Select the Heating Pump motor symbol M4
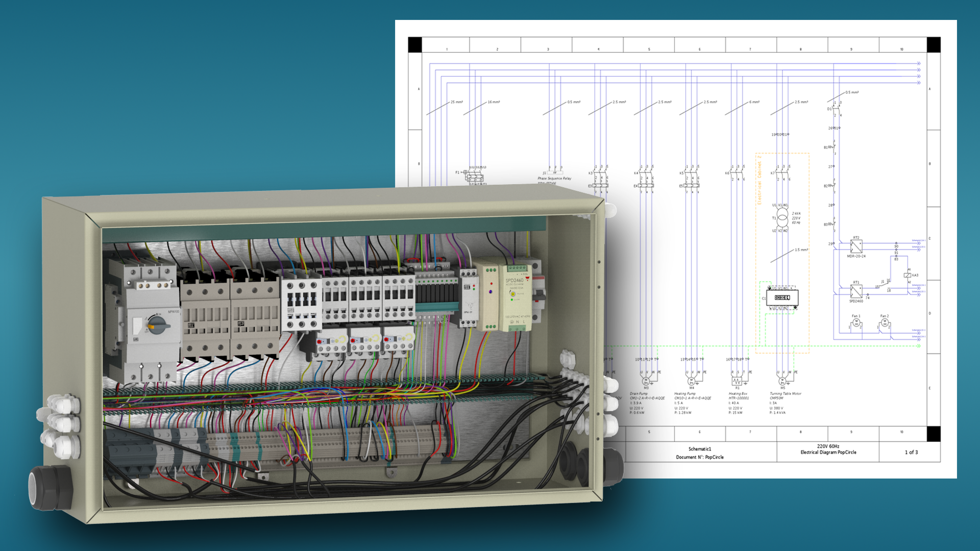The height and width of the screenshot is (551, 980). (692, 381)
